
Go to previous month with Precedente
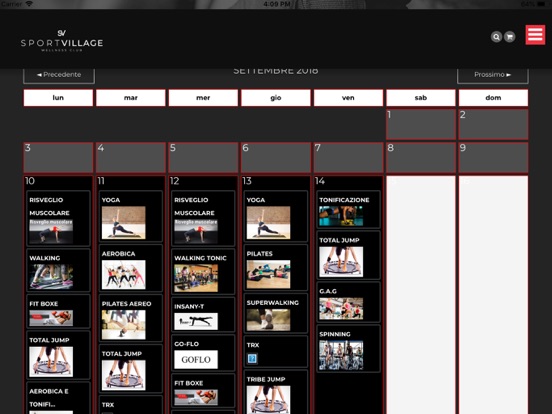tap(59, 75)
